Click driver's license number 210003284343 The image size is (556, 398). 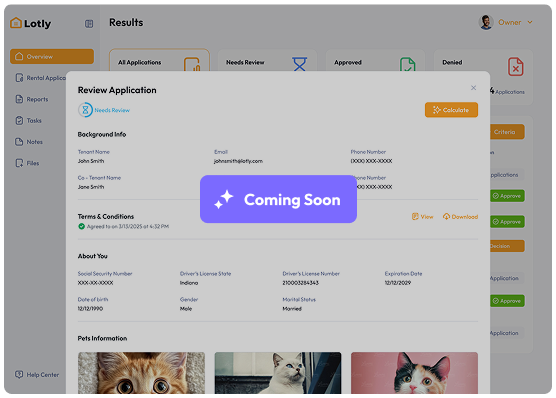(x=301, y=283)
